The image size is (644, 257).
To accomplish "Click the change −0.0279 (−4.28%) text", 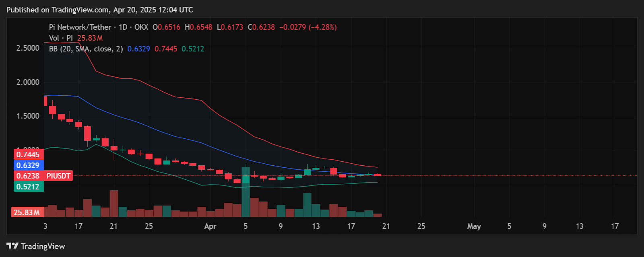I will 308,27.
